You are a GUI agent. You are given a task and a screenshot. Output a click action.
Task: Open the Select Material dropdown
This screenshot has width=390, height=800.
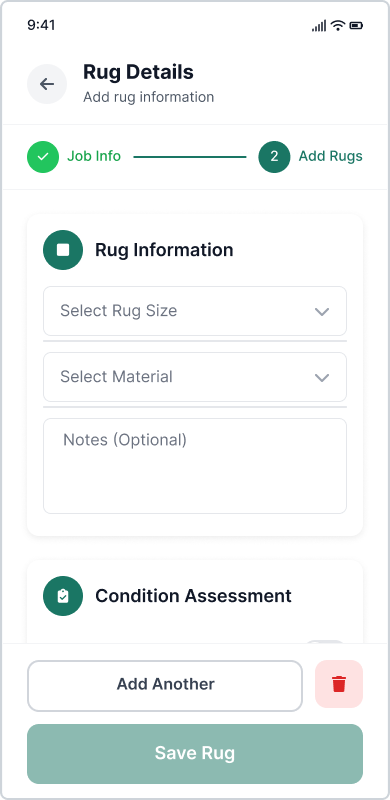[x=195, y=377]
